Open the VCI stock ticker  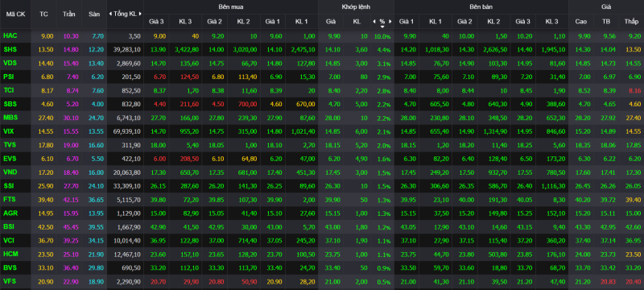9,240
